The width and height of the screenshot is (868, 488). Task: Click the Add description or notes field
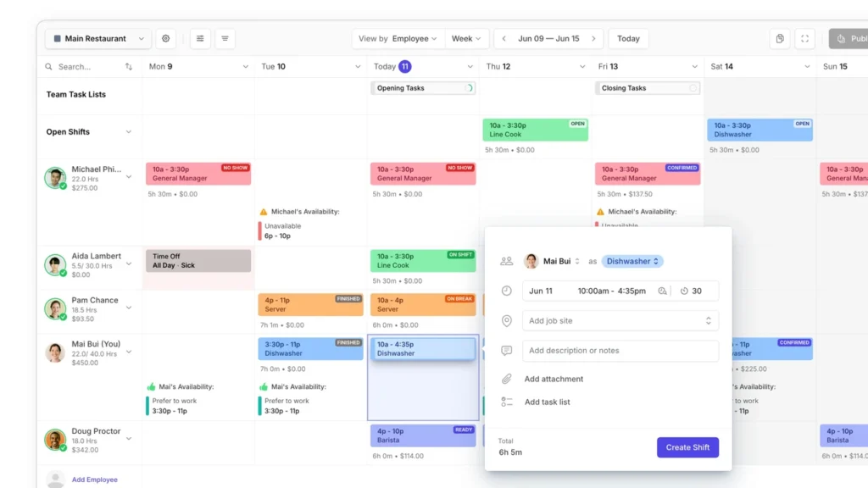point(620,351)
